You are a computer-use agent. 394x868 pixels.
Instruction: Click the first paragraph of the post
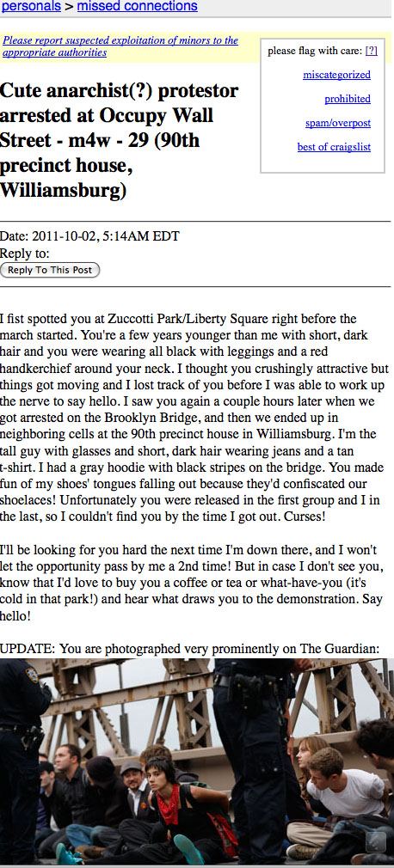point(194,419)
